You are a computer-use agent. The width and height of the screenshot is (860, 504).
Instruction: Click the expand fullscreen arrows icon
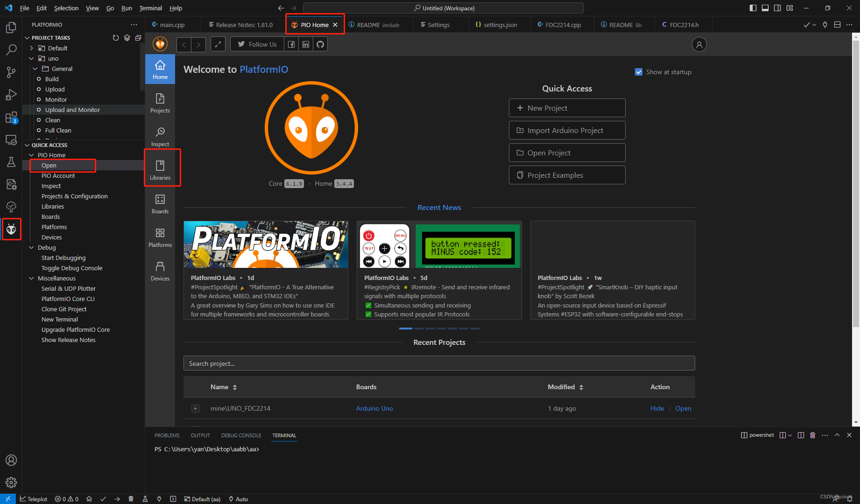(x=218, y=44)
